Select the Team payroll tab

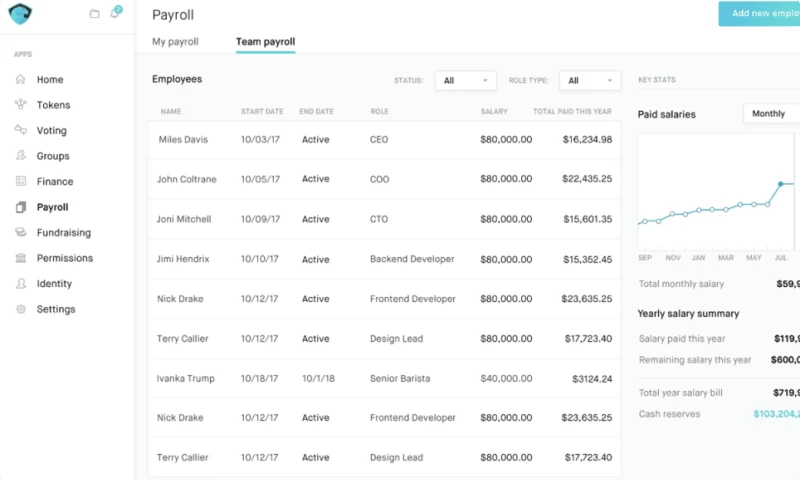265,42
